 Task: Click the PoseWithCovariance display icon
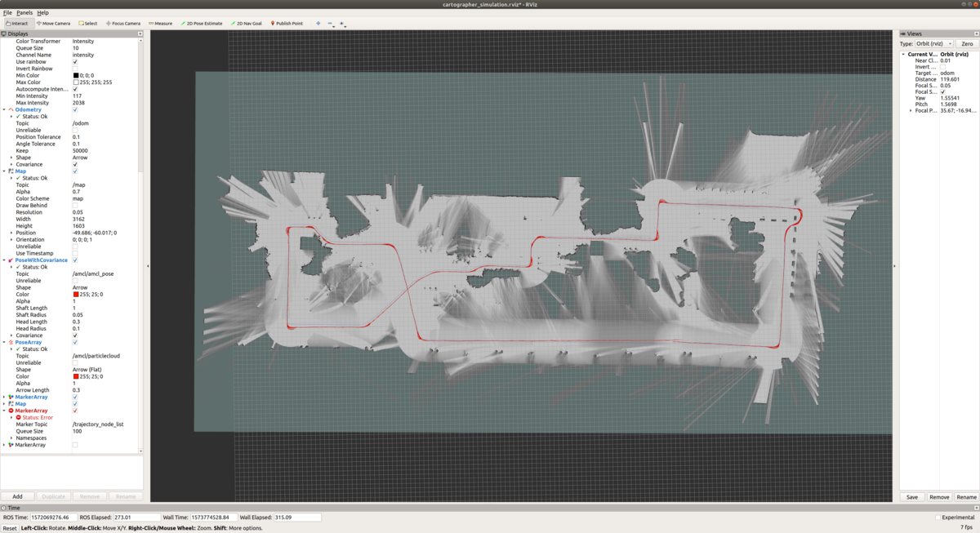pos(11,260)
